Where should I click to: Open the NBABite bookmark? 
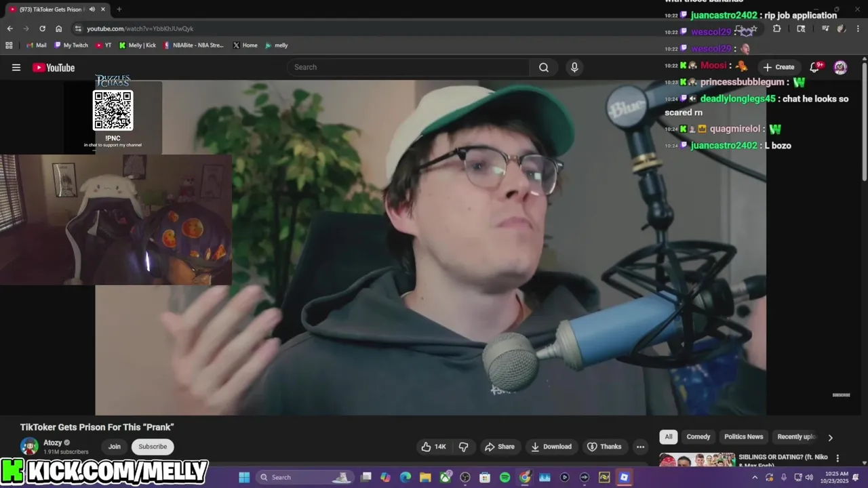coord(194,45)
